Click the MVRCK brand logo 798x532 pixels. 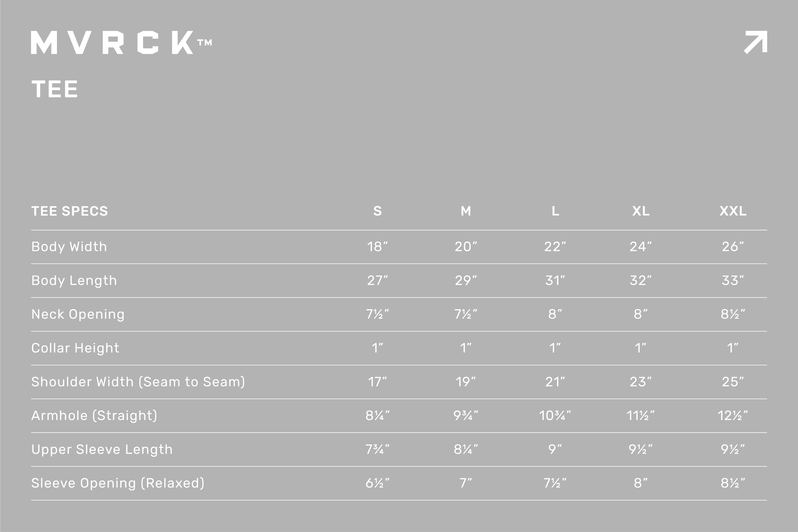tap(121, 42)
